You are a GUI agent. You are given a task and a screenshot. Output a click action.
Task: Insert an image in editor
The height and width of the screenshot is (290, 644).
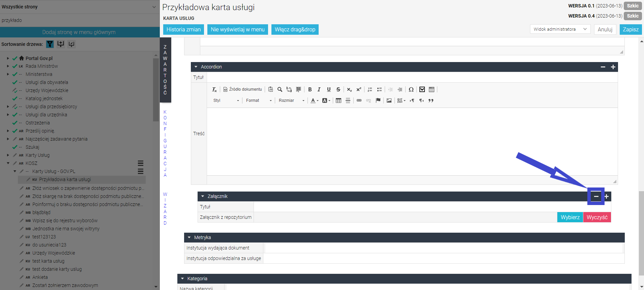[389, 100]
